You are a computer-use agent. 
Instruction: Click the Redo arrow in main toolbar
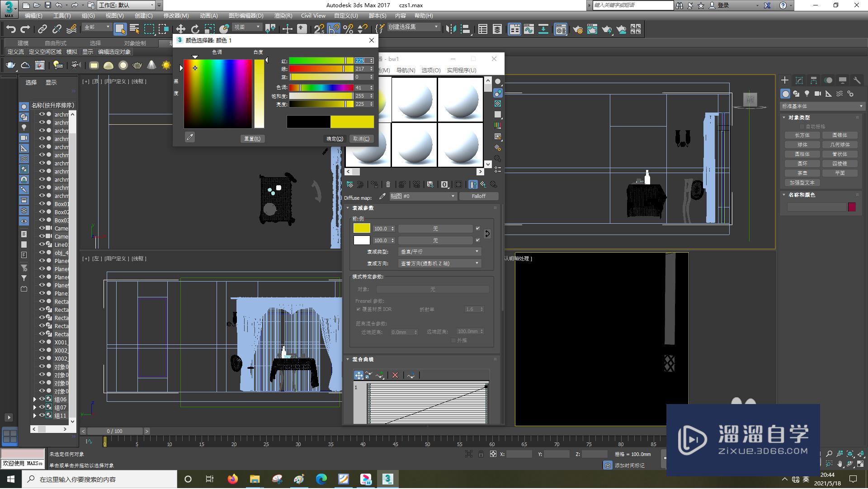click(25, 29)
